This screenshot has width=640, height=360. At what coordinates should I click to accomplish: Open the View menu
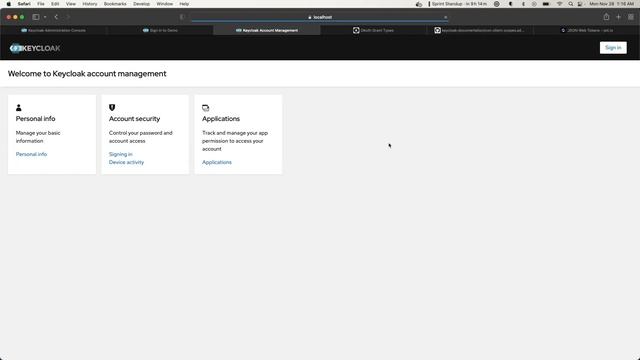[x=71, y=4]
